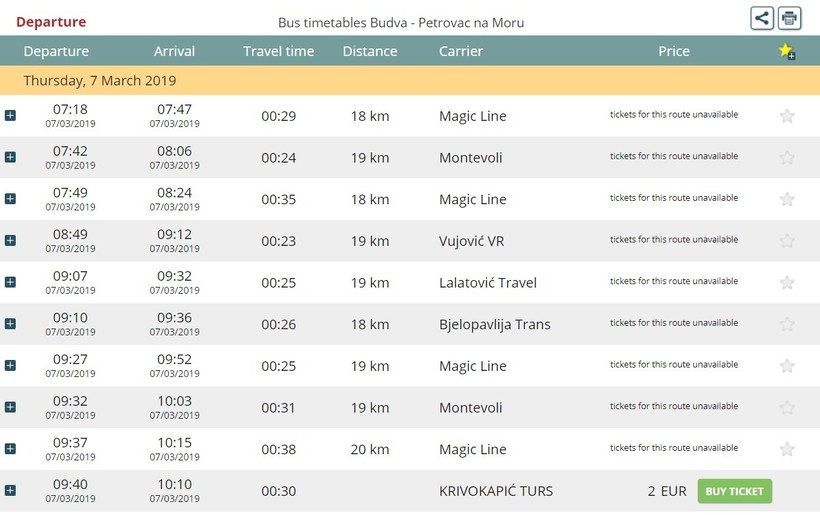Click the share timetable icon
The height and width of the screenshot is (515, 820).
coord(761,19)
